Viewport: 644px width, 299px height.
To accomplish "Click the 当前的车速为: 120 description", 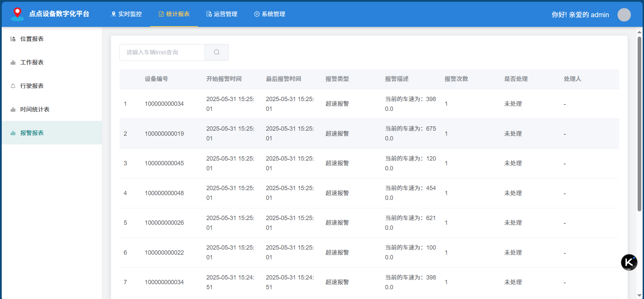I will pos(410,163).
